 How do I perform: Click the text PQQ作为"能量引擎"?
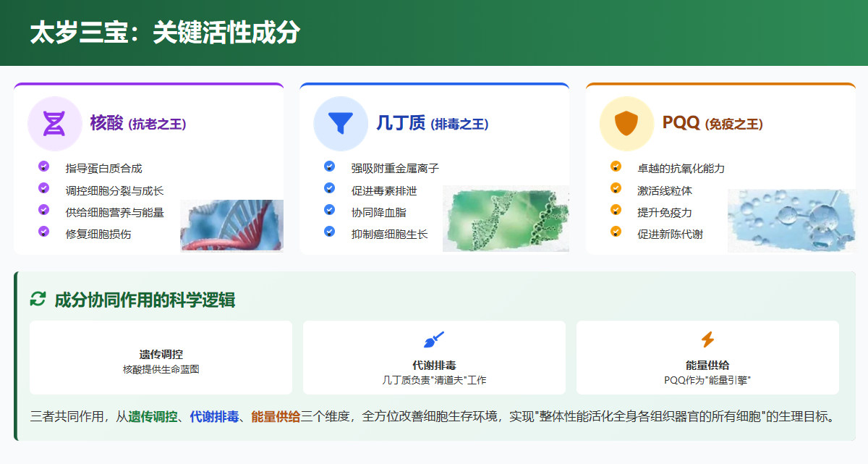point(707,380)
